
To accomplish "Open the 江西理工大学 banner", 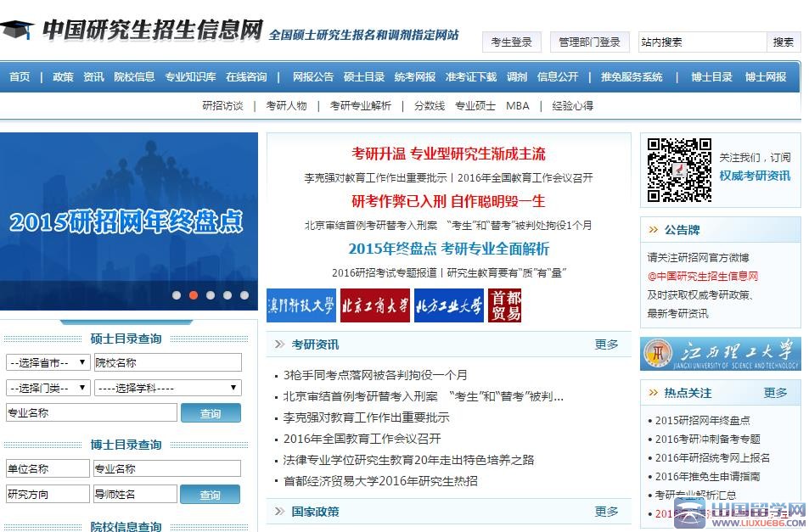I will tap(720, 354).
